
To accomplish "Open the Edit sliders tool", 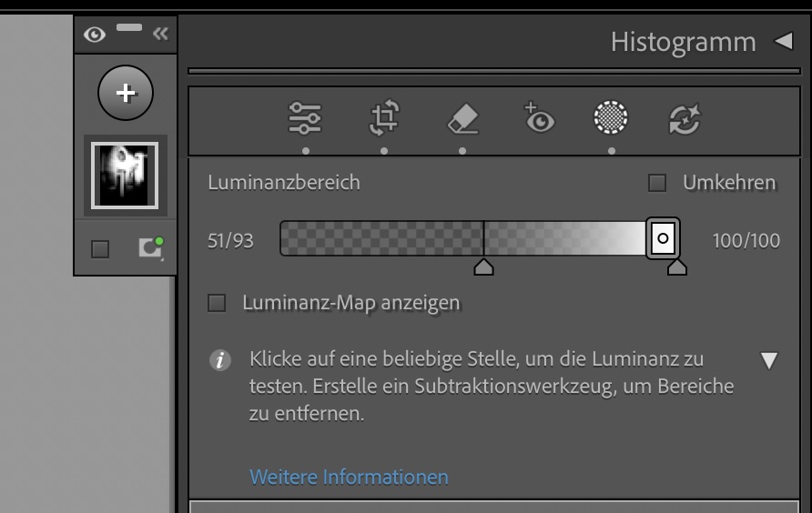I will click(x=306, y=118).
